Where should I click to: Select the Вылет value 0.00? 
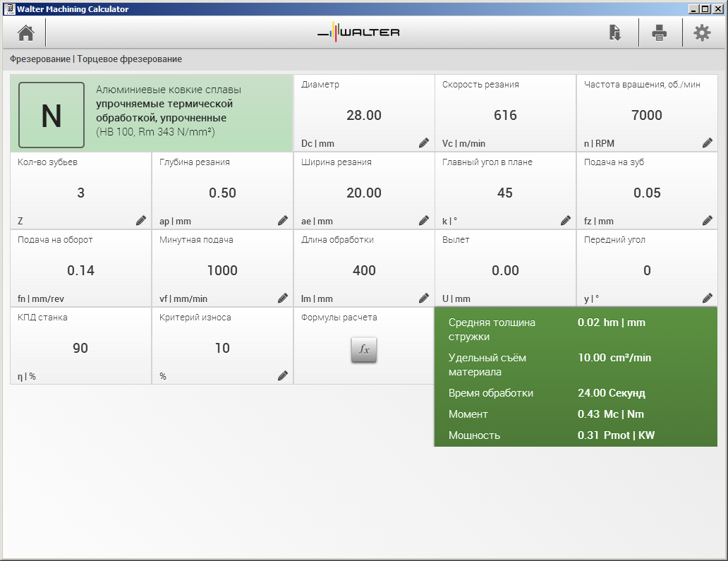click(x=505, y=270)
